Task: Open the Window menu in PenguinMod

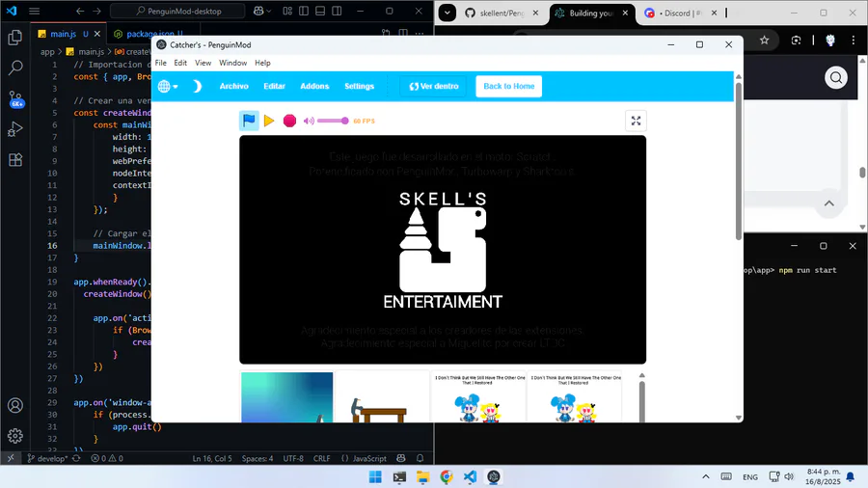Action: [232, 63]
